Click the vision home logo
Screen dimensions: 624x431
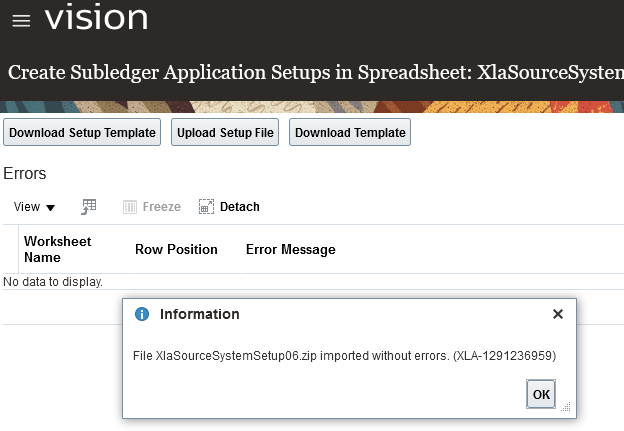97,18
